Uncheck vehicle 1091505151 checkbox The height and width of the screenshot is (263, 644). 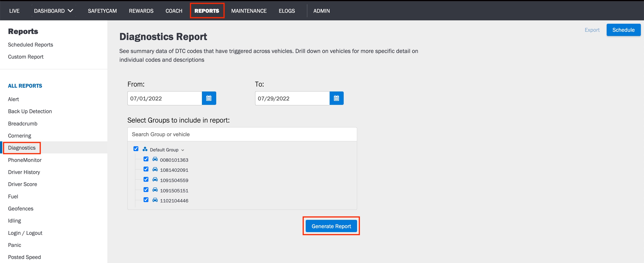146,190
